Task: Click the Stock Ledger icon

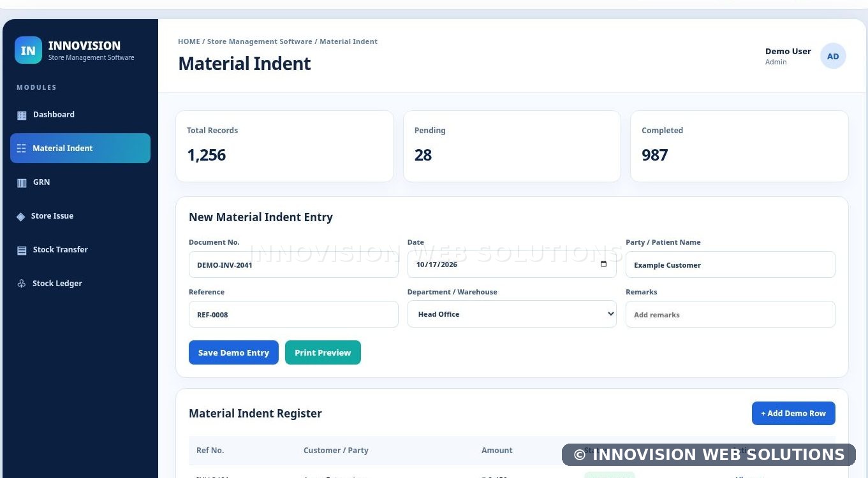Action: pos(22,284)
